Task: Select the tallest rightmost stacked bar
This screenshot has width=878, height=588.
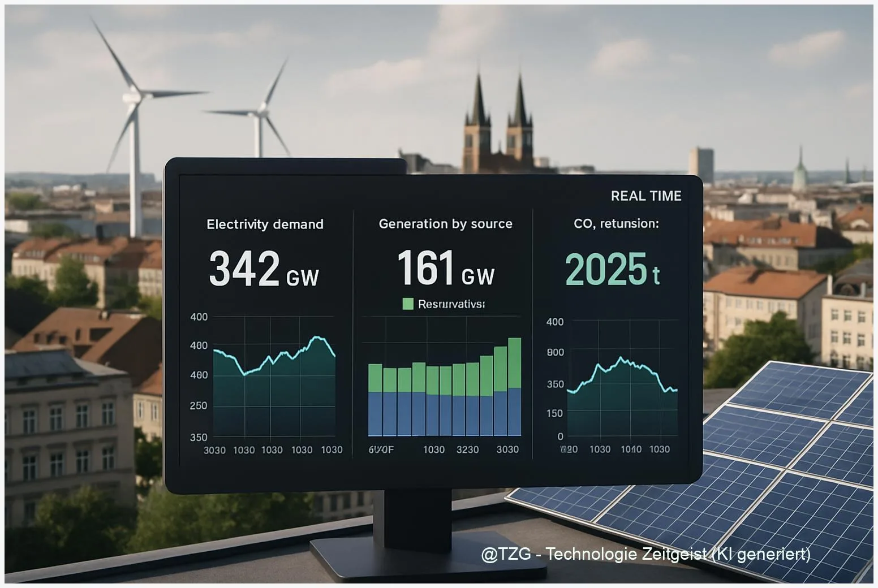Action: point(514,387)
